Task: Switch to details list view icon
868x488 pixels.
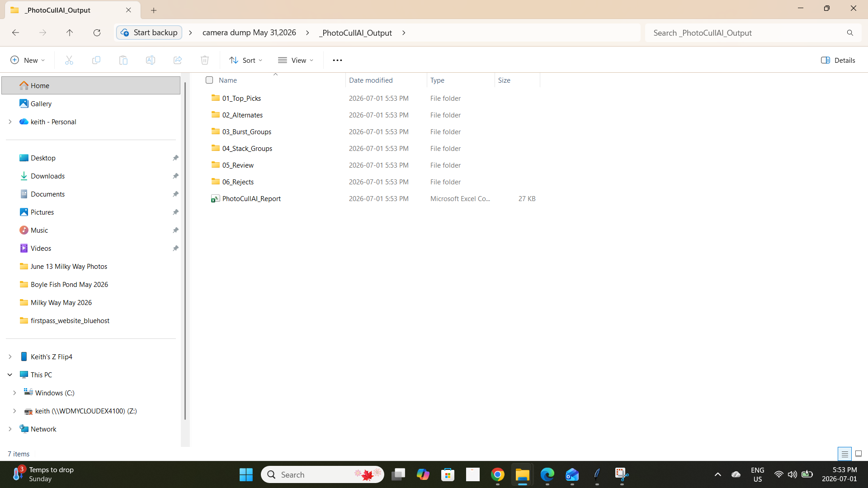Action: click(844, 454)
